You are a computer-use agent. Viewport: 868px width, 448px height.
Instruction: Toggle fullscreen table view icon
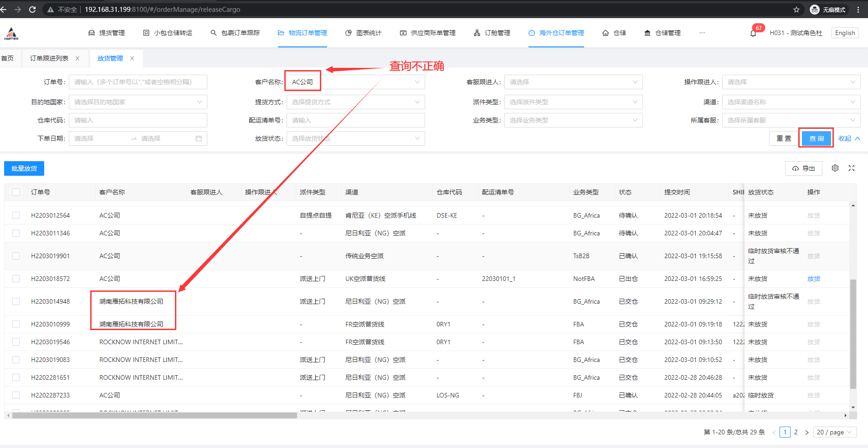click(851, 168)
